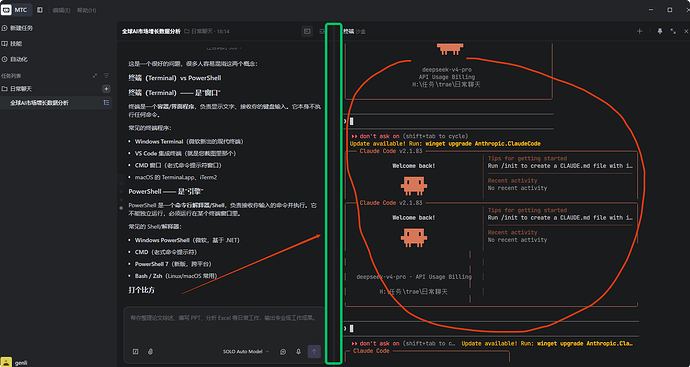Viewport: 690px width, 367px height.
Task: Switch to the 沙盒 tab
Action: (x=361, y=31)
